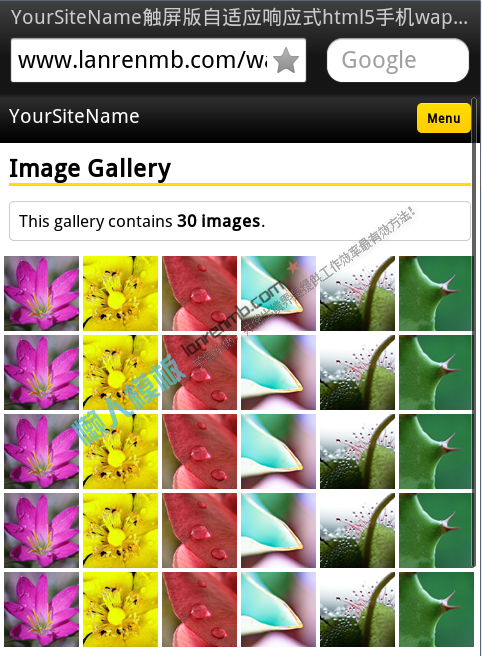Select second-row pink flower thumbnail

(x=41, y=372)
